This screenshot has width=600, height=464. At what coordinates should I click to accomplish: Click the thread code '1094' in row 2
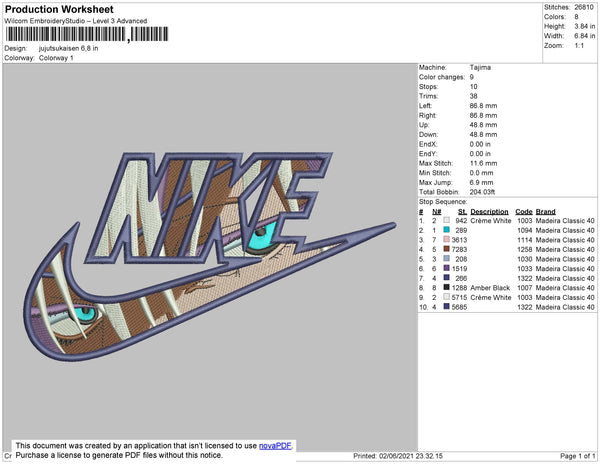pyautogui.click(x=525, y=230)
